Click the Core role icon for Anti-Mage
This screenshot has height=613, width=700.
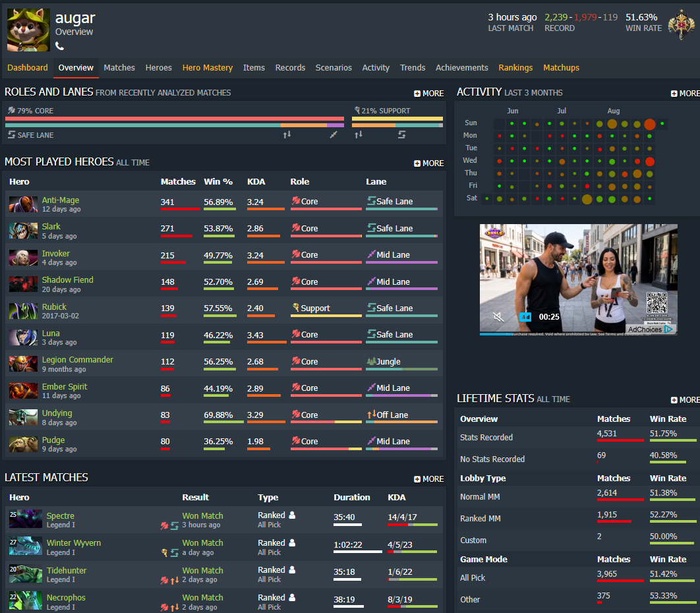[295, 200]
